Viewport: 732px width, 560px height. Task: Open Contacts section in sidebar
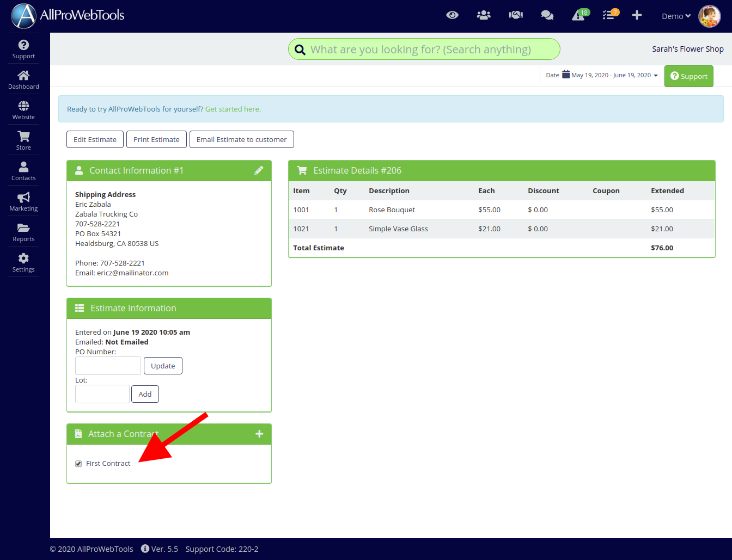[23, 171]
